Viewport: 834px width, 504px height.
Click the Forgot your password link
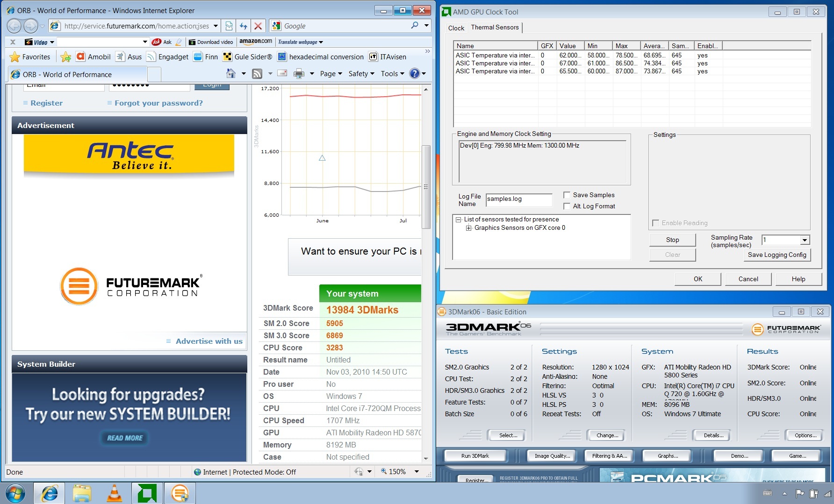tap(158, 103)
